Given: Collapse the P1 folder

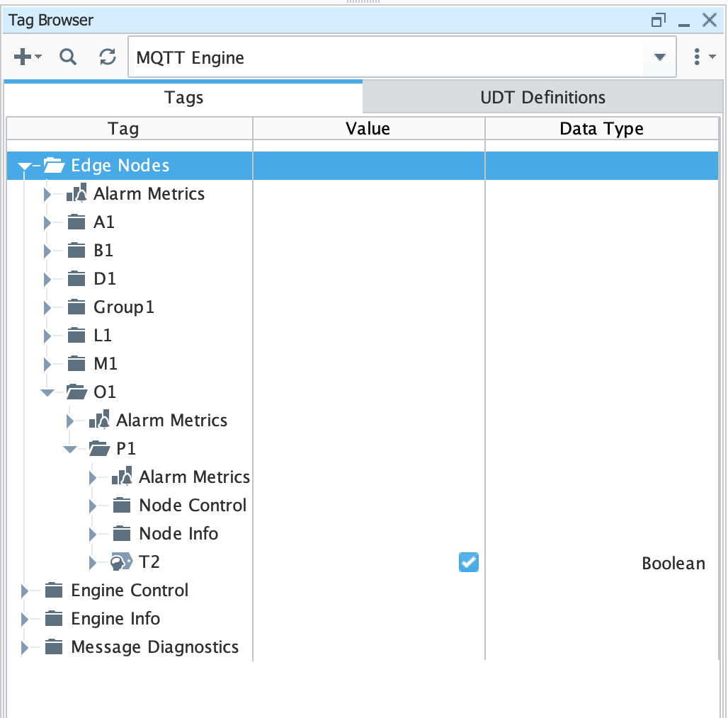Looking at the screenshot, I should pos(69,449).
